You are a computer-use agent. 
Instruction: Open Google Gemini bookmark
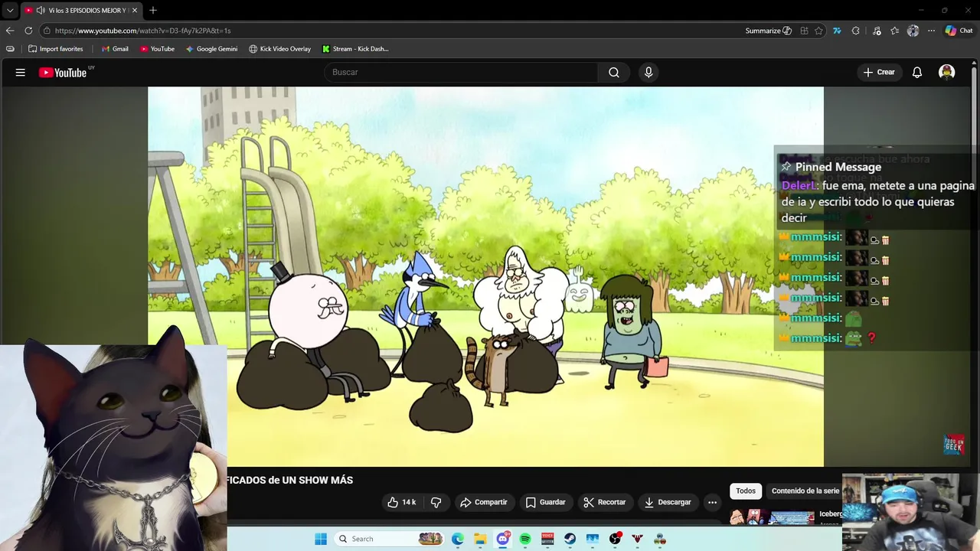pos(211,49)
